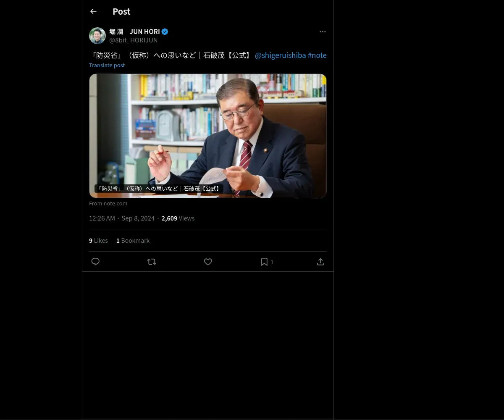This screenshot has width=504, height=420.
Task: Open JUN HORI's profile avatar
Action: tap(97, 36)
